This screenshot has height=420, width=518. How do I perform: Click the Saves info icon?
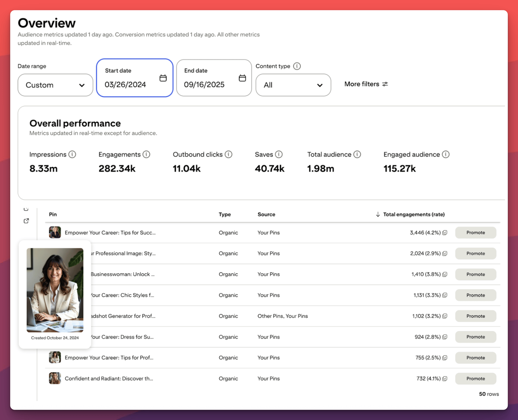point(279,154)
